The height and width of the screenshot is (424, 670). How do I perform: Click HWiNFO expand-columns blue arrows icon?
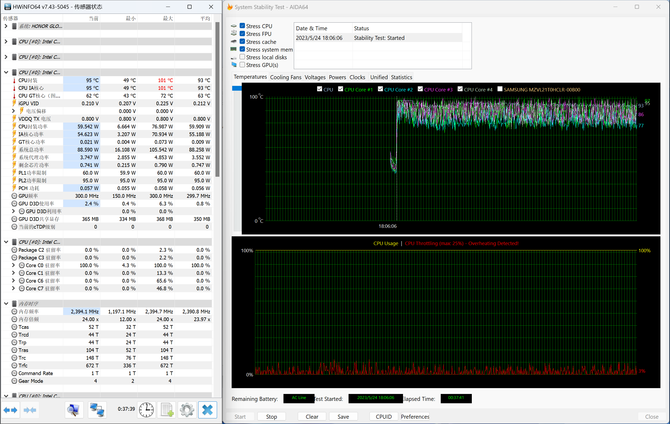[10, 410]
